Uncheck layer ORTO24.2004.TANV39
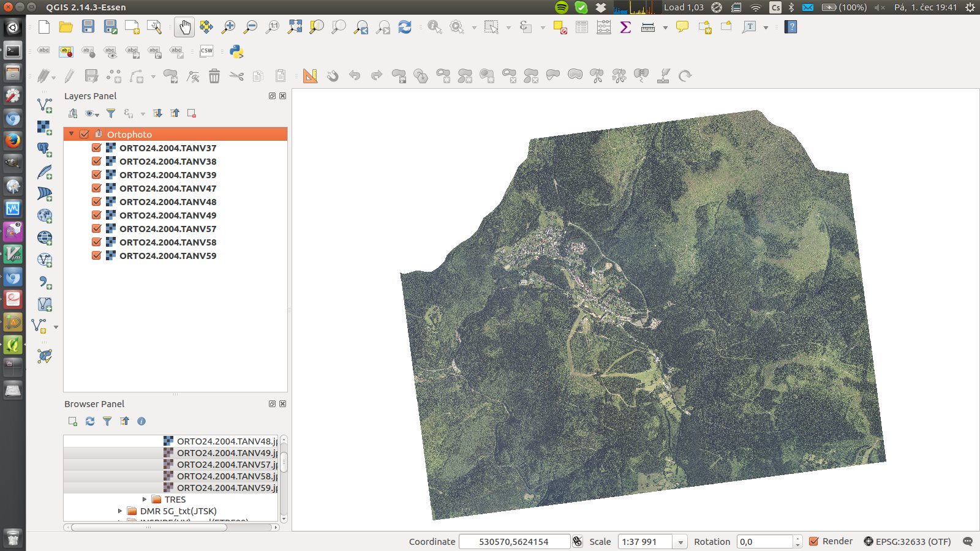The width and height of the screenshot is (980, 551). (96, 174)
